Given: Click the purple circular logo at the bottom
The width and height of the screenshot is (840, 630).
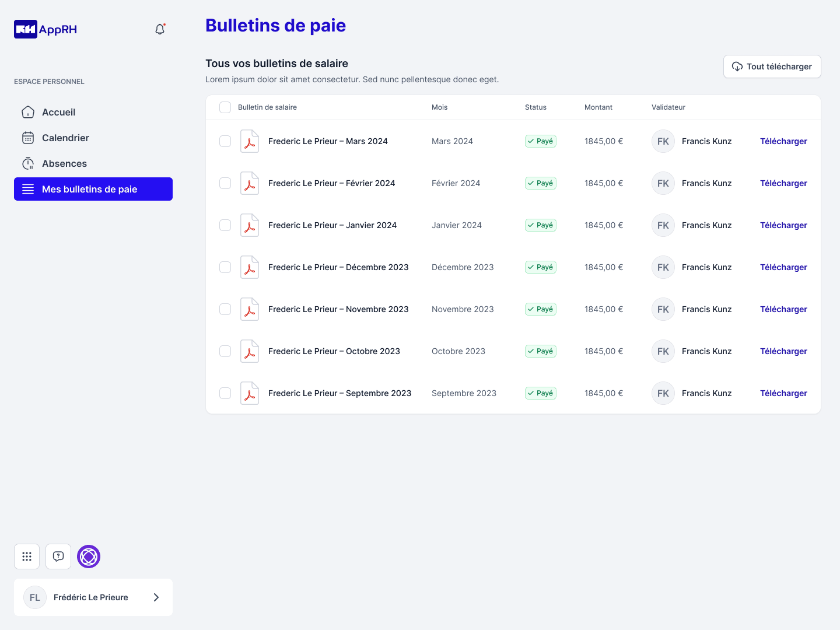Looking at the screenshot, I should click(x=89, y=556).
